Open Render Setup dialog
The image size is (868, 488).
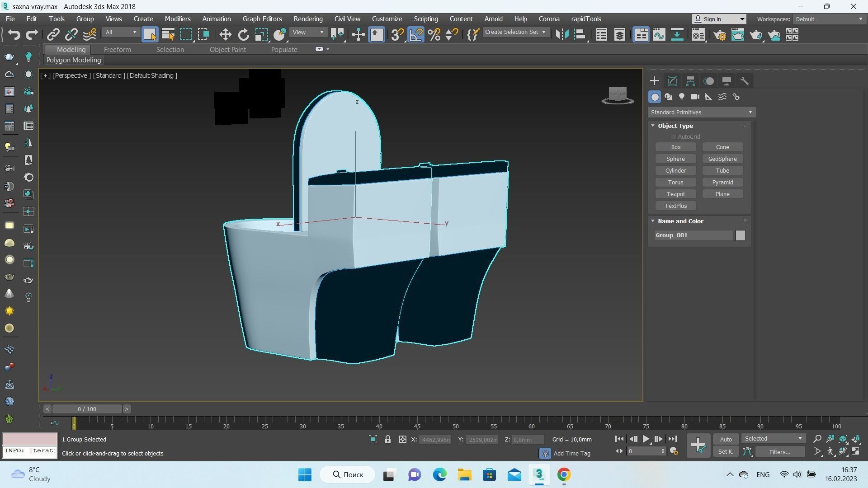coord(720,35)
